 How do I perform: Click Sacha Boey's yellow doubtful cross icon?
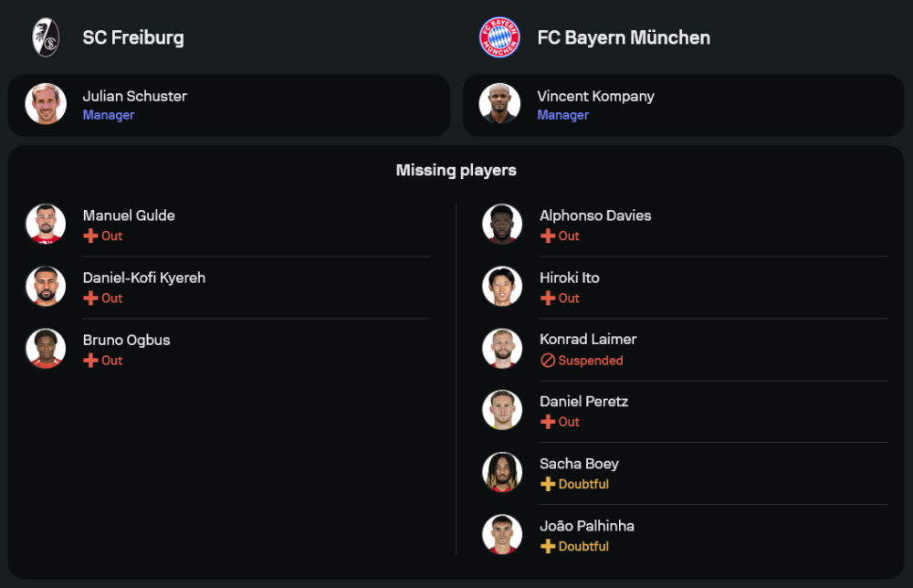pos(548,485)
